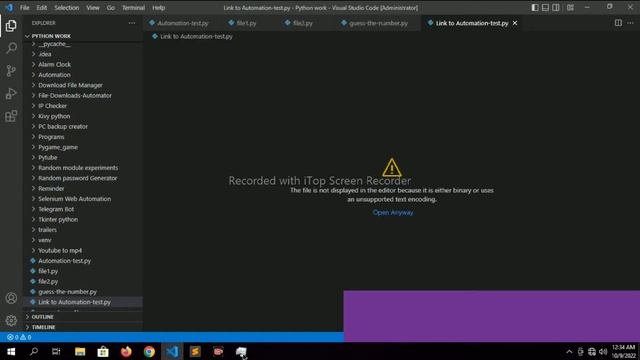
Task: Expand the PC backup creator folder
Action: (63, 127)
